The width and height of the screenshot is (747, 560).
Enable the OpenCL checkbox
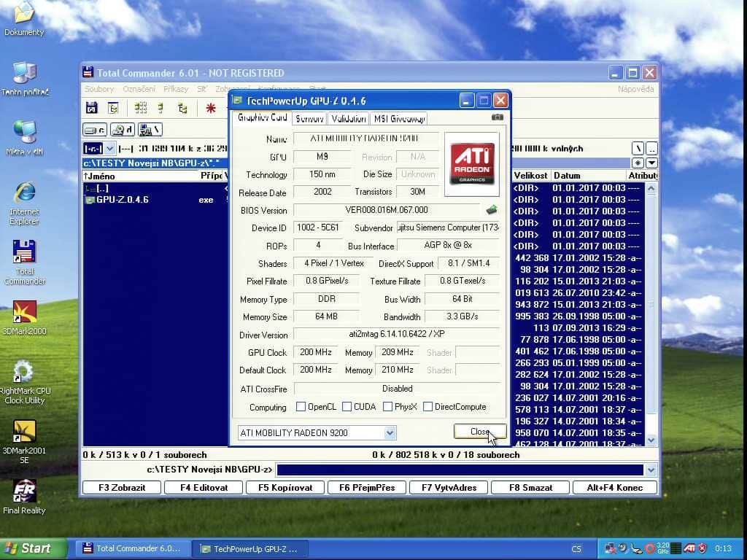point(301,407)
